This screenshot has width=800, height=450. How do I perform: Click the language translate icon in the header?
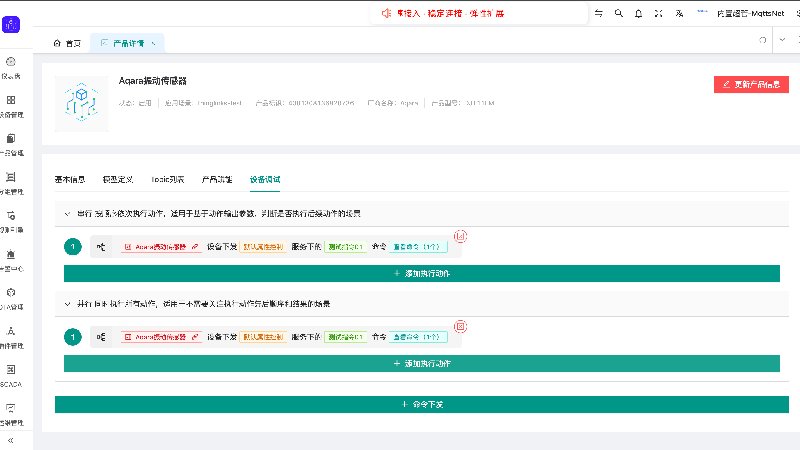click(x=679, y=13)
